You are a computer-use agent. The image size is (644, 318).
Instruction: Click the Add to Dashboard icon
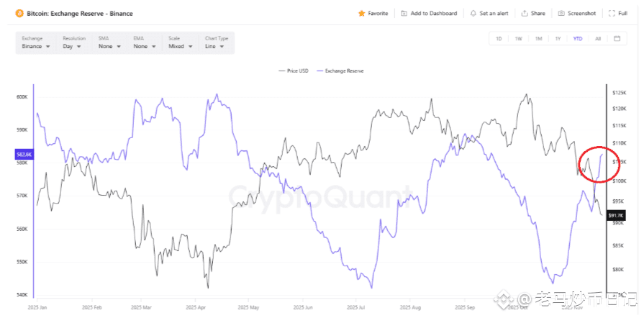[x=404, y=13]
